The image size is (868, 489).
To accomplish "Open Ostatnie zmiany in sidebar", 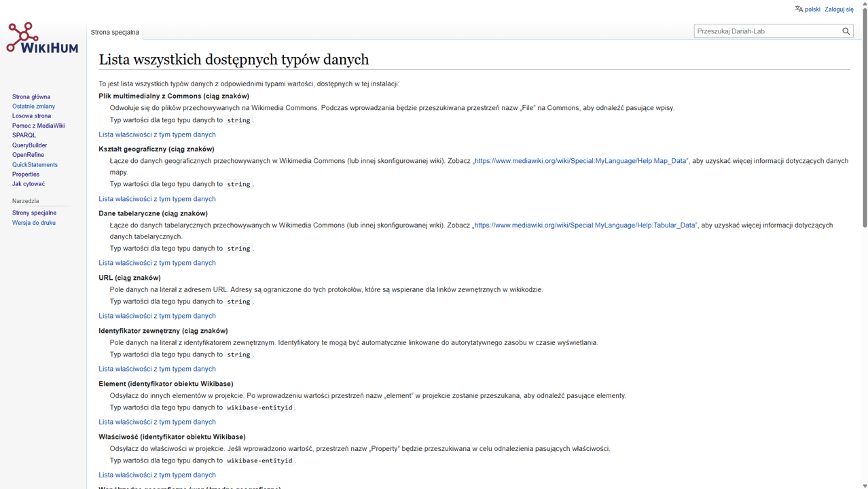I will pyautogui.click(x=33, y=107).
